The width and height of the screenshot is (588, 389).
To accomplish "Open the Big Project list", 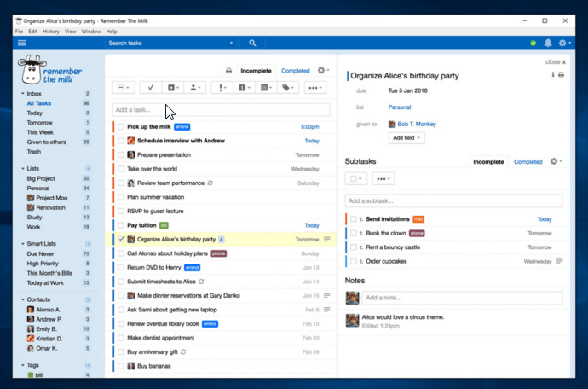I will point(41,178).
